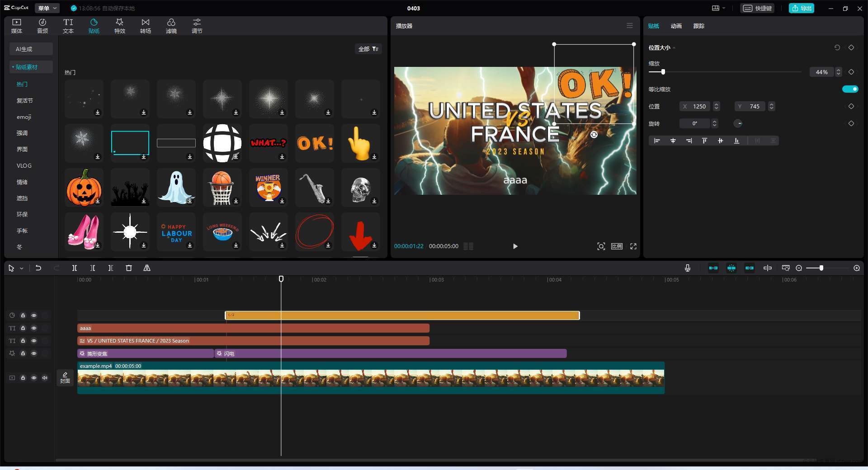Collapse the 贴纸素材 sticker category

point(31,67)
